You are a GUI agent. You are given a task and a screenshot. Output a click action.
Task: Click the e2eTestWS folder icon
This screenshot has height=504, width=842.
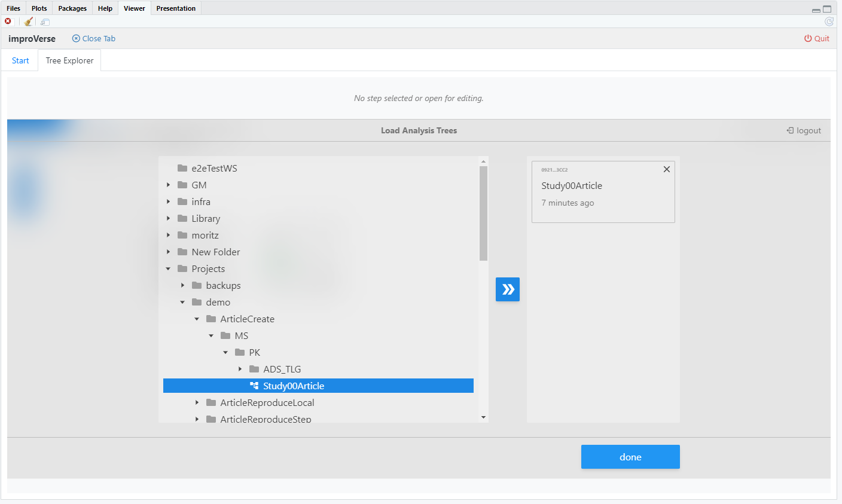point(182,169)
